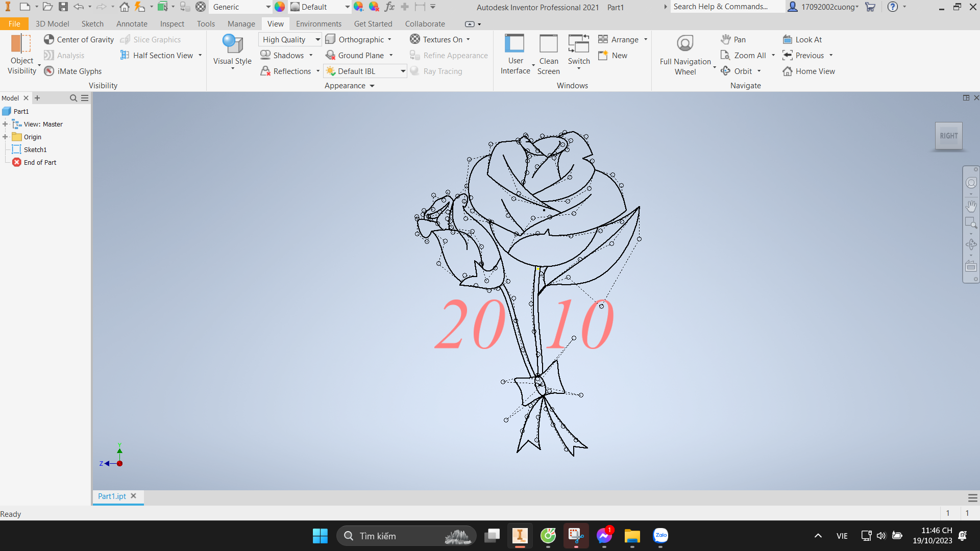Open the High Quality dropdown

(317, 40)
